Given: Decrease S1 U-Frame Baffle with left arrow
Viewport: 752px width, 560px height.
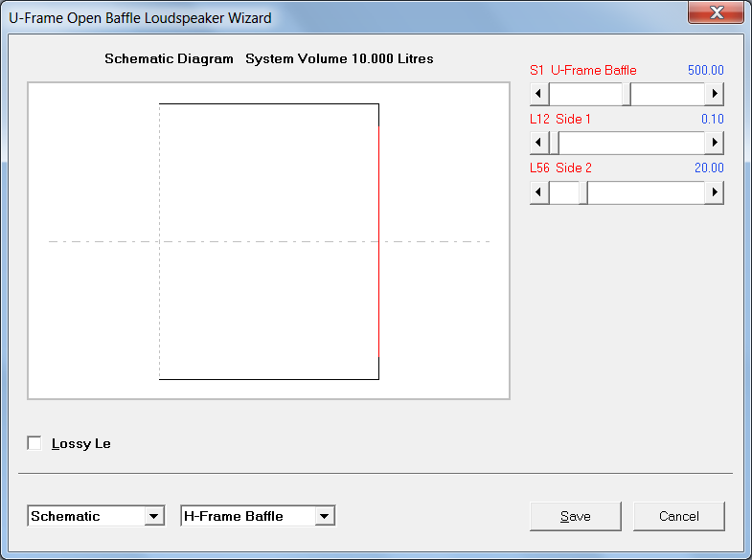Looking at the screenshot, I should 539,94.
